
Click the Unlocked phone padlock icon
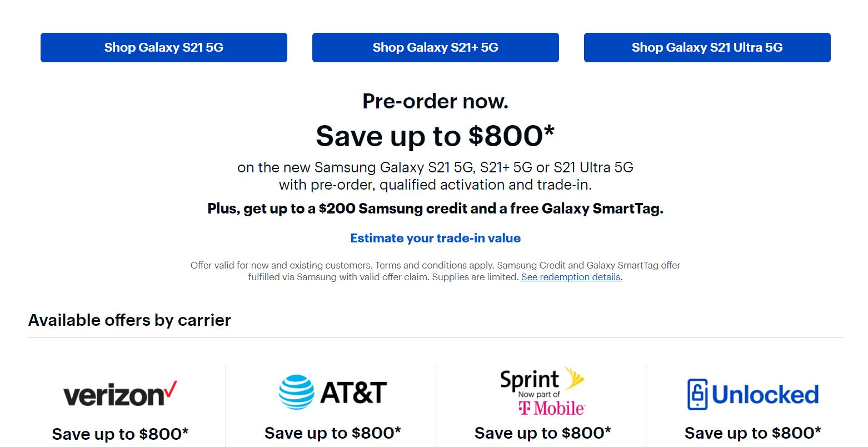[697, 394]
